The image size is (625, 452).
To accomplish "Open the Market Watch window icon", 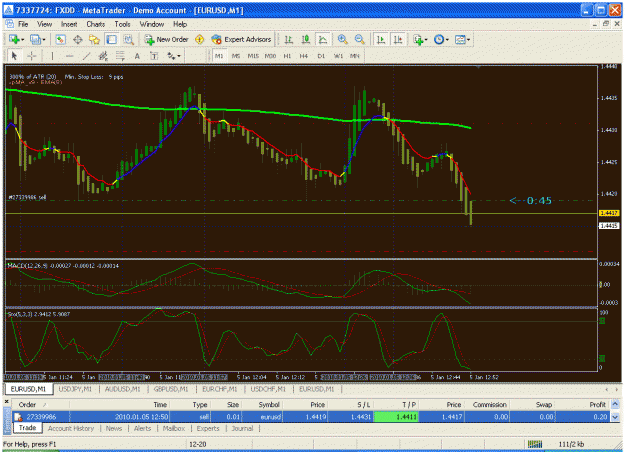I will click(x=60, y=39).
